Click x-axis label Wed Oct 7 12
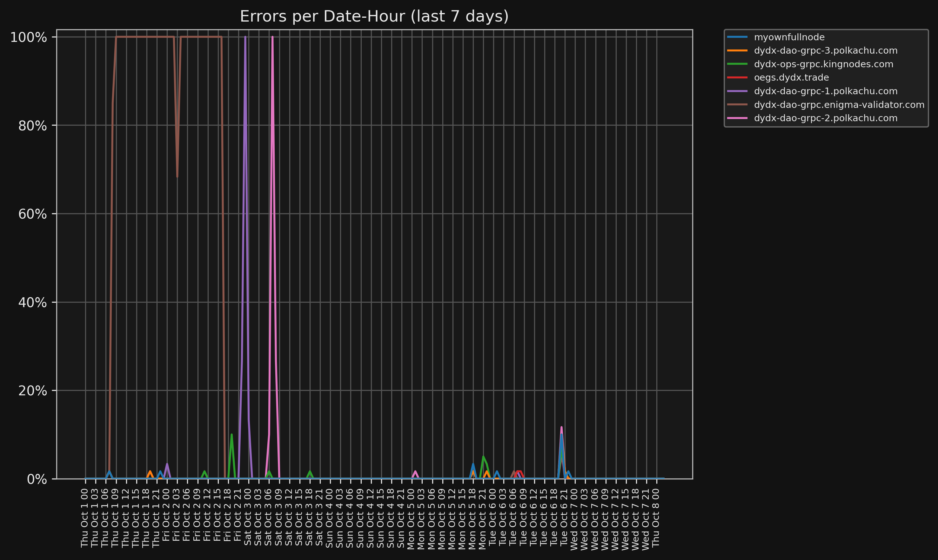This screenshot has width=938, height=560. point(615,519)
